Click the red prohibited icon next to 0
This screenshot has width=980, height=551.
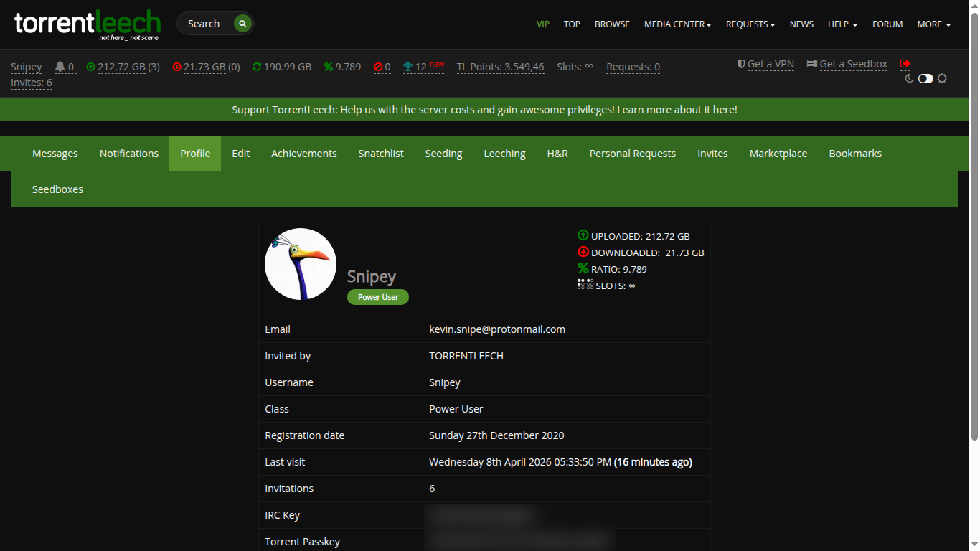point(378,67)
